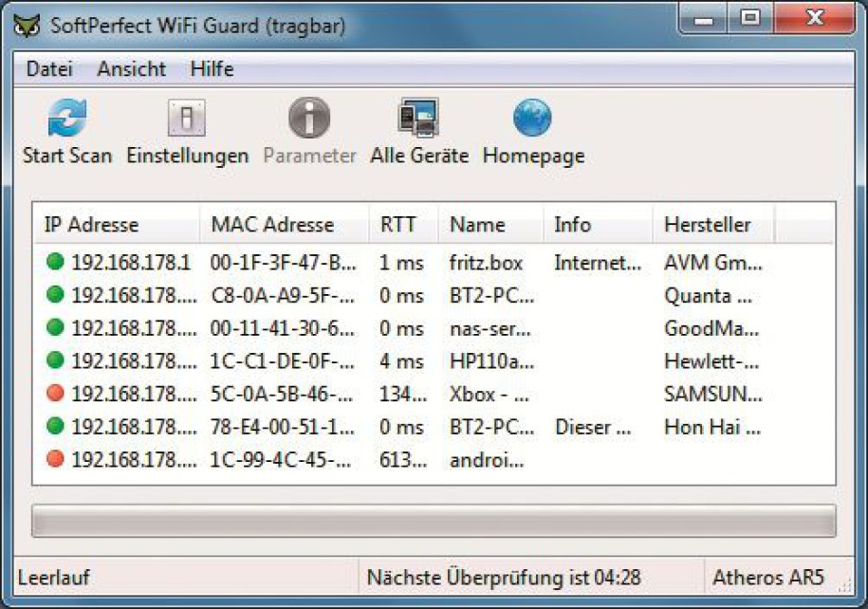868x609 pixels.
Task: Click green status dot of nas-ser row
Action: click(x=55, y=327)
